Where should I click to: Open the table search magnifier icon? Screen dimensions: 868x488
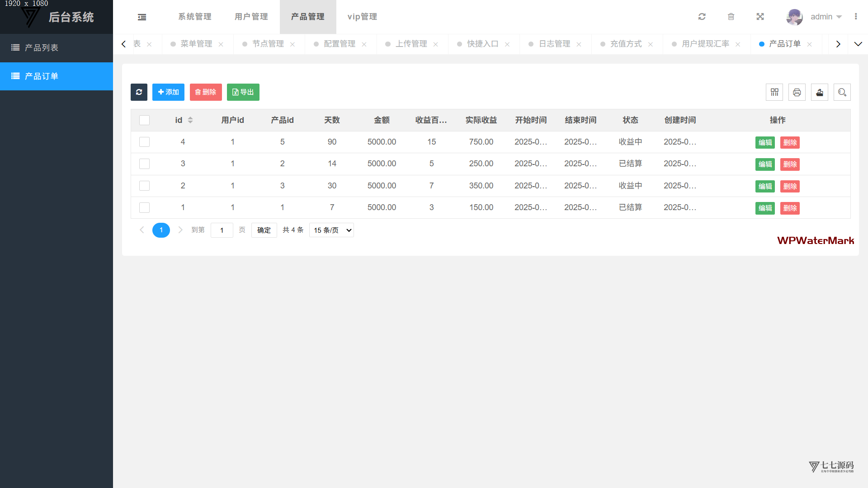pos(842,92)
